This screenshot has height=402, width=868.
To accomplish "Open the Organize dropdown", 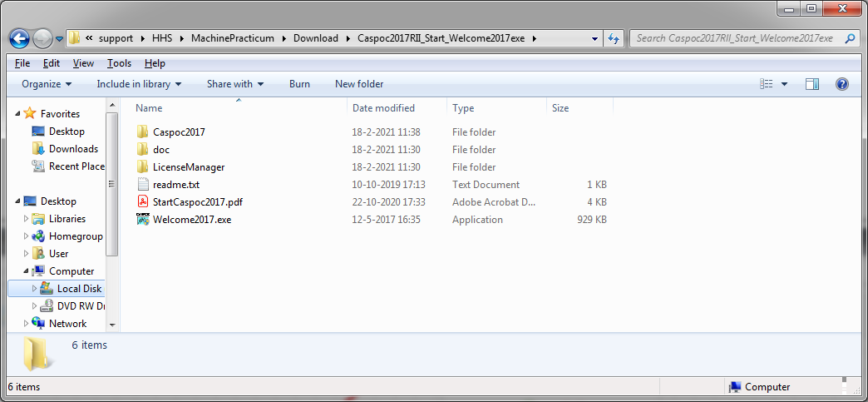I will coord(47,84).
